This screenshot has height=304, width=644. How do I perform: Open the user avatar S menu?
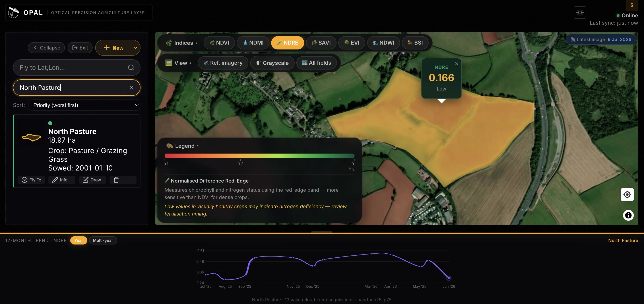click(x=632, y=5)
